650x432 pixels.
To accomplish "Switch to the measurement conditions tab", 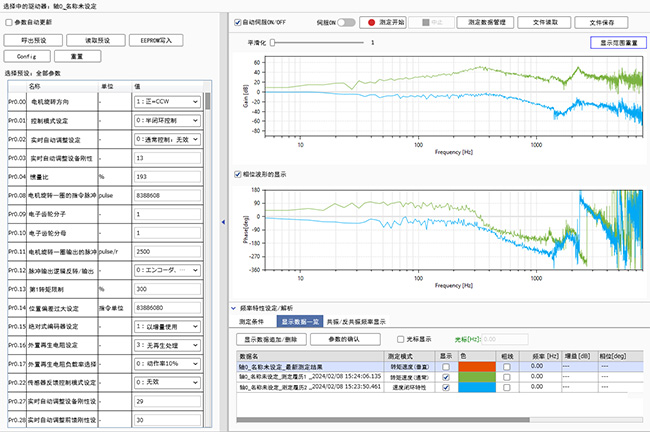I will 252,322.
